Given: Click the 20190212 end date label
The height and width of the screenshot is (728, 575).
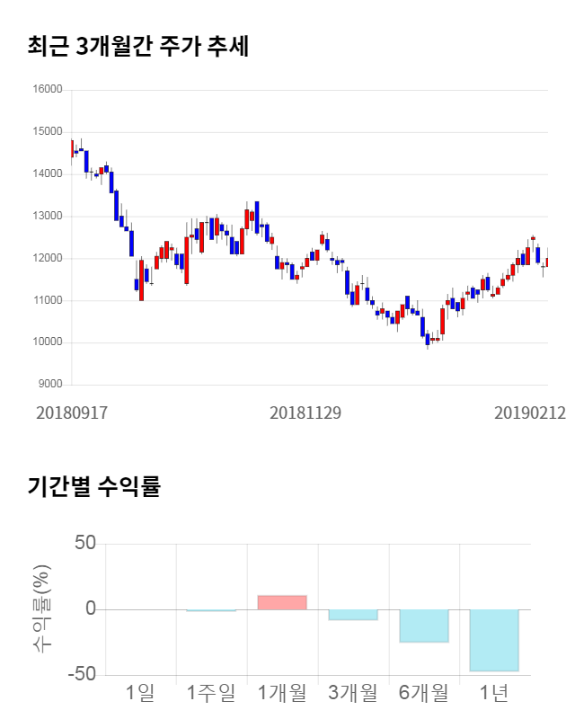Looking at the screenshot, I should click(x=530, y=413).
